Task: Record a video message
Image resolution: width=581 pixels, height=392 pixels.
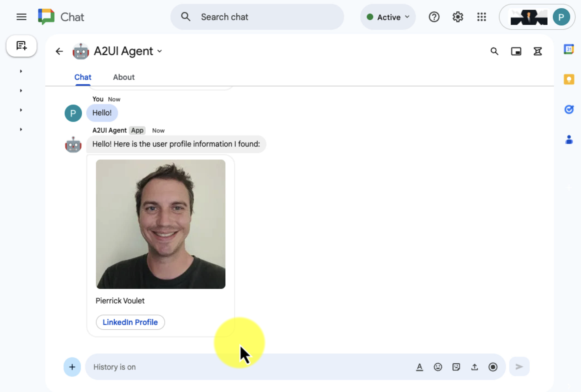Action: click(493, 367)
